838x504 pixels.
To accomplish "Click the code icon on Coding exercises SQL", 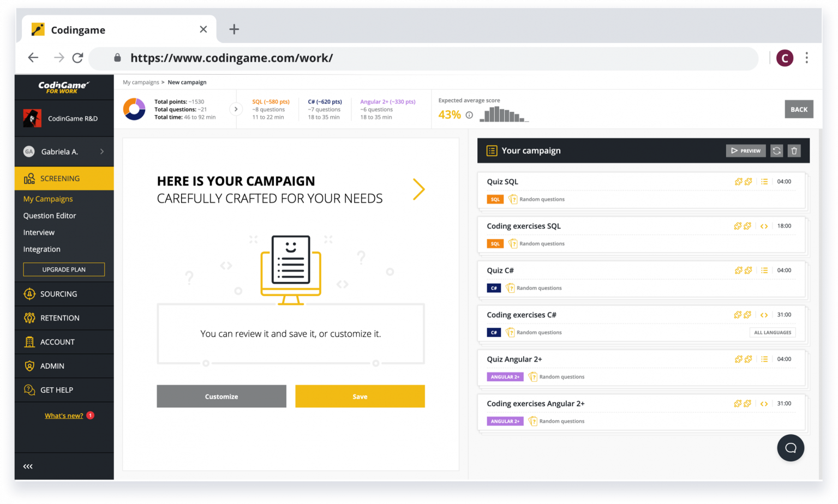I will pos(764,226).
